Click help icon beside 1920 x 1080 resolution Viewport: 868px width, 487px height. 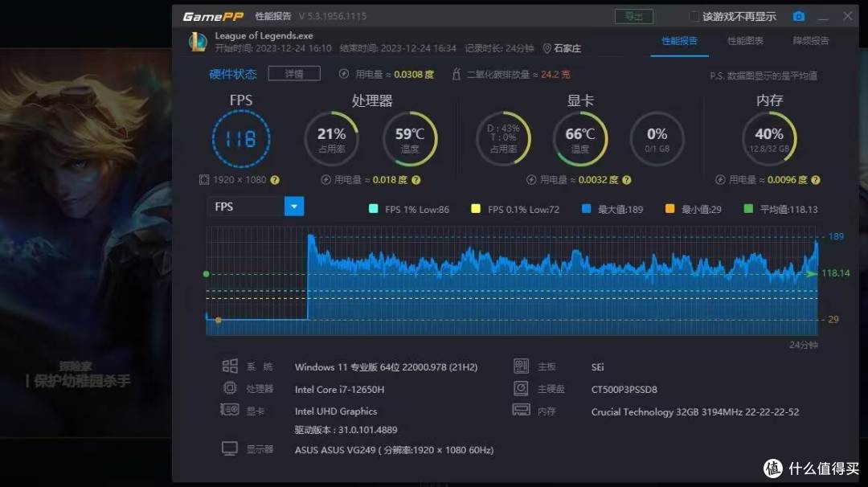click(x=275, y=180)
